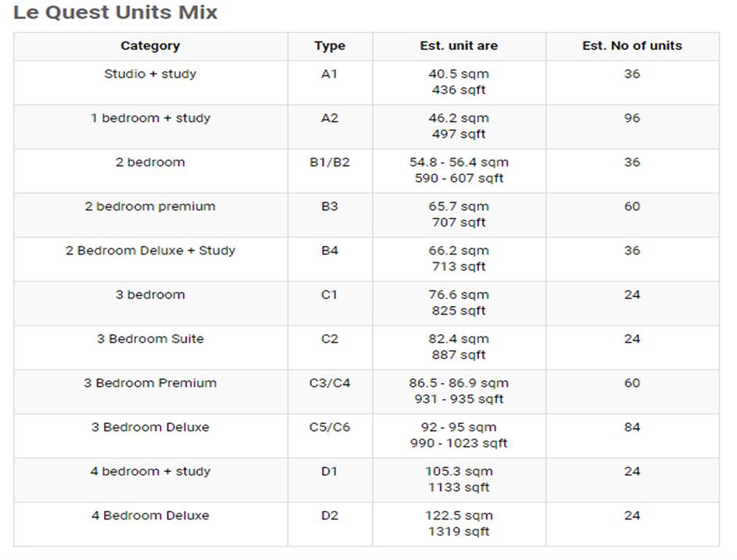Select the 'Studio + study' category cell
The width and height of the screenshot is (737, 560).
(x=150, y=74)
